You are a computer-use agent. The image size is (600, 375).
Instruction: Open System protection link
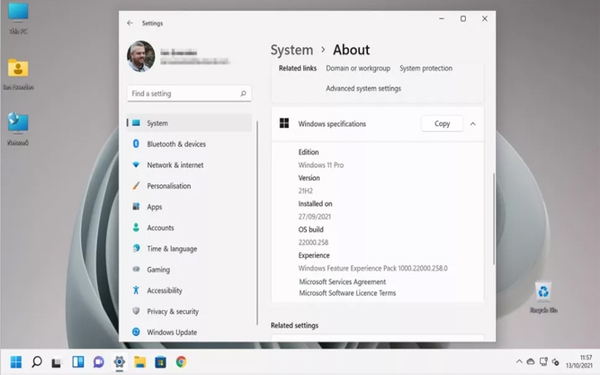coord(426,68)
